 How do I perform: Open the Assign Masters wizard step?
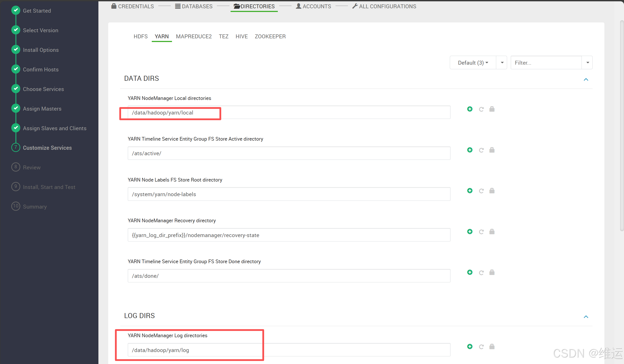point(42,109)
